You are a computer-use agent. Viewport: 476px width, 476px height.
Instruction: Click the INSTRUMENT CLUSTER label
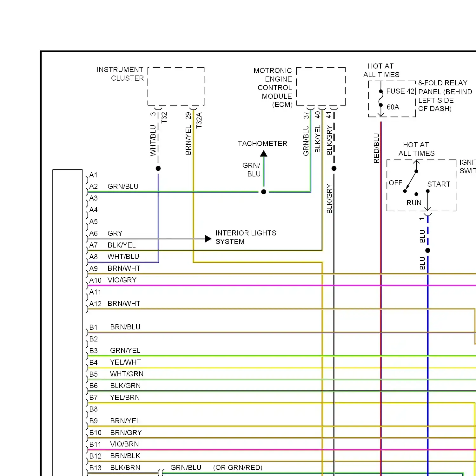click(120, 74)
